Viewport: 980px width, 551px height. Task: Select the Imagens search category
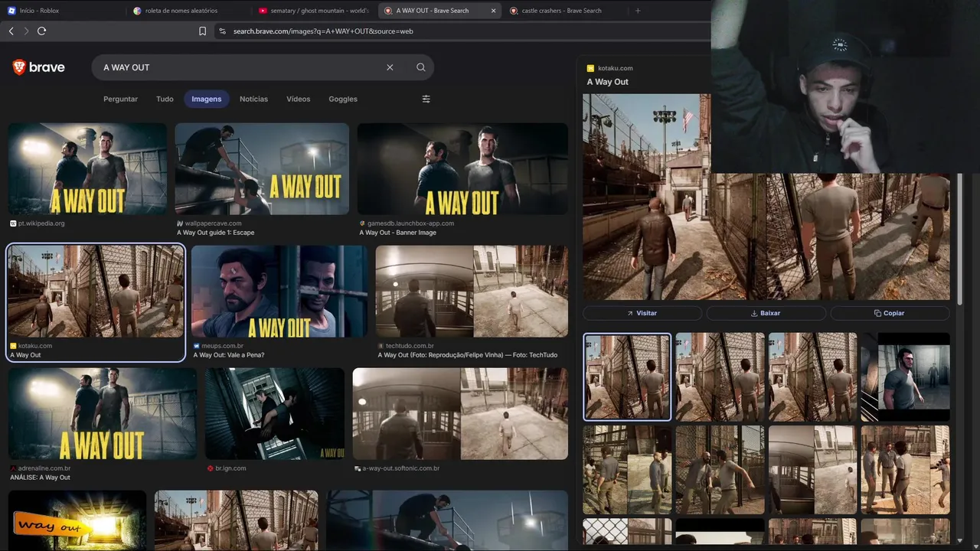pos(207,99)
